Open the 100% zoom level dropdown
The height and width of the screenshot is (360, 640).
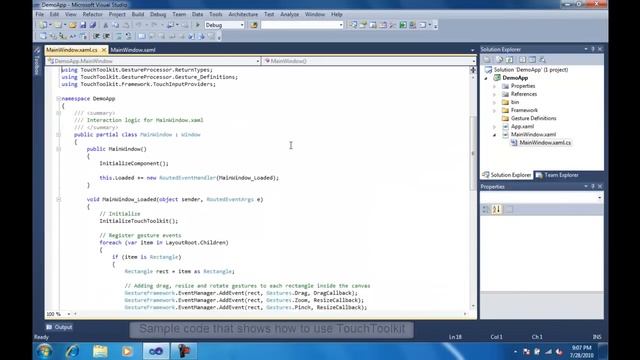tap(69, 314)
